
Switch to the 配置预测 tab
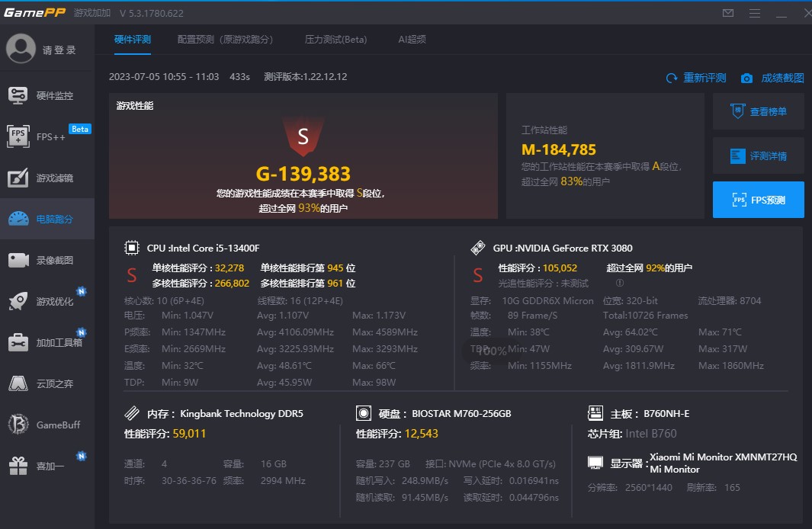point(225,40)
